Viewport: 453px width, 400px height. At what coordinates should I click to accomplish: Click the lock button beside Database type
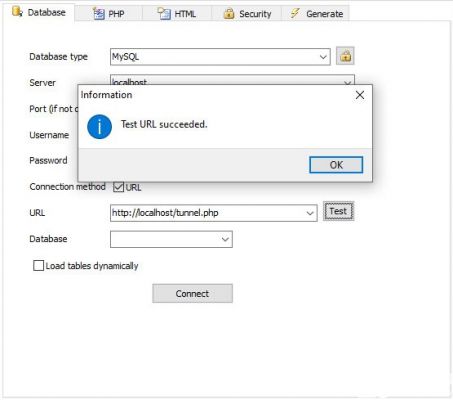(x=345, y=56)
